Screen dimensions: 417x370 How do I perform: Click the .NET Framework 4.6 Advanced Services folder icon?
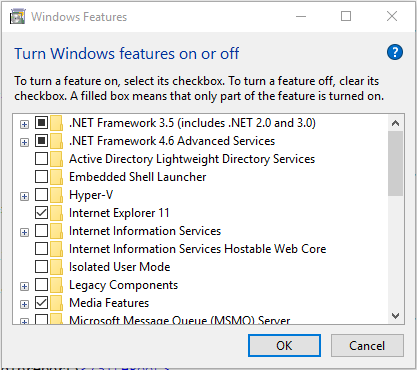[x=57, y=141]
